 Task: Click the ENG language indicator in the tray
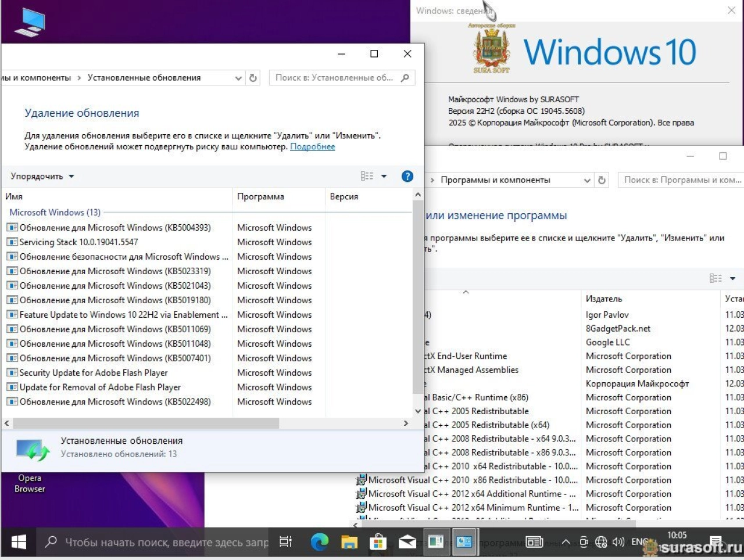[x=639, y=542]
